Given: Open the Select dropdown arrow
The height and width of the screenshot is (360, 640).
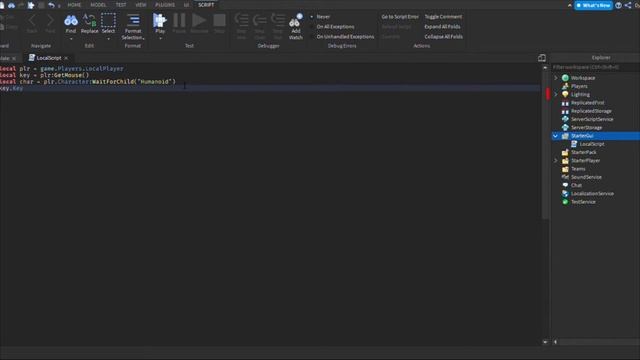Looking at the screenshot, I should point(108,39).
